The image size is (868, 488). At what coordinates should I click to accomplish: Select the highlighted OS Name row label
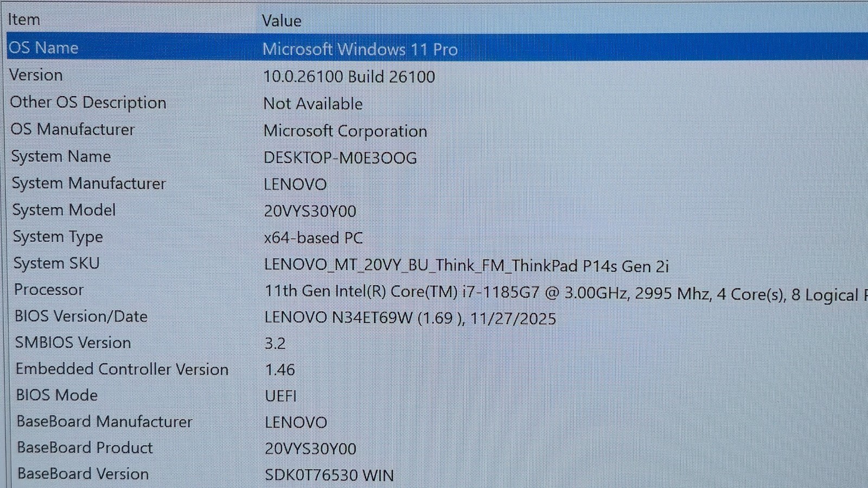coord(43,48)
